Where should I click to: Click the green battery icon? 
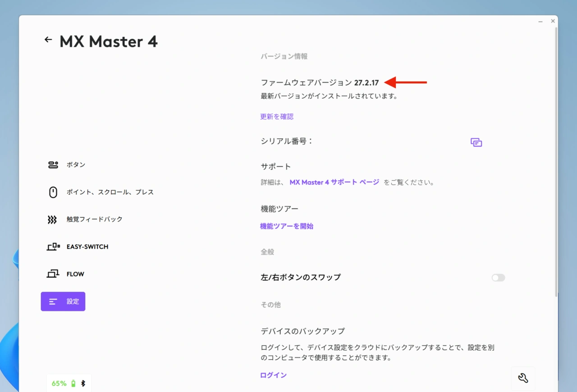73,383
